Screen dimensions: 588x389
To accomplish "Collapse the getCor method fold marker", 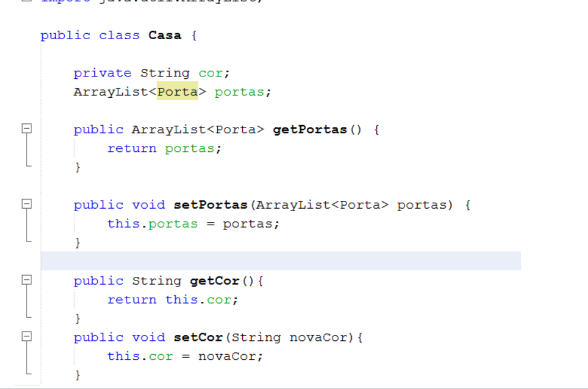I will tap(27, 280).
